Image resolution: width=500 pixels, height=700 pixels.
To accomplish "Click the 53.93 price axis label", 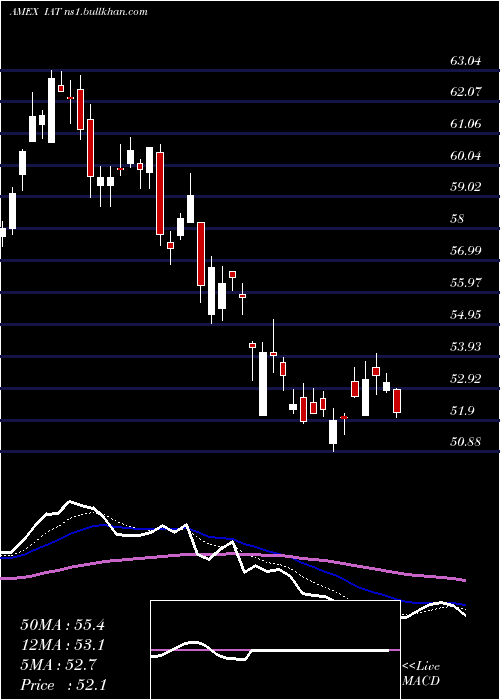I will click(466, 346).
